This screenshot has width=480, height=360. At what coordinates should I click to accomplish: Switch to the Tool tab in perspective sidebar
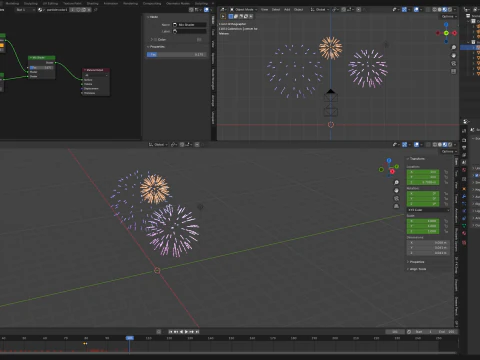pyautogui.click(x=456, y=173)
